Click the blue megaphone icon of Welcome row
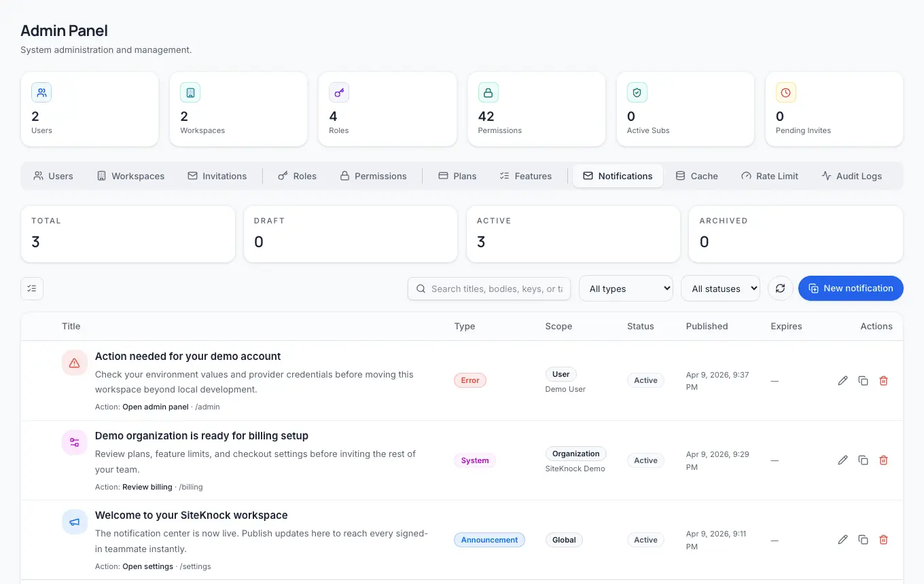924x584 pixels. (75, 522)
